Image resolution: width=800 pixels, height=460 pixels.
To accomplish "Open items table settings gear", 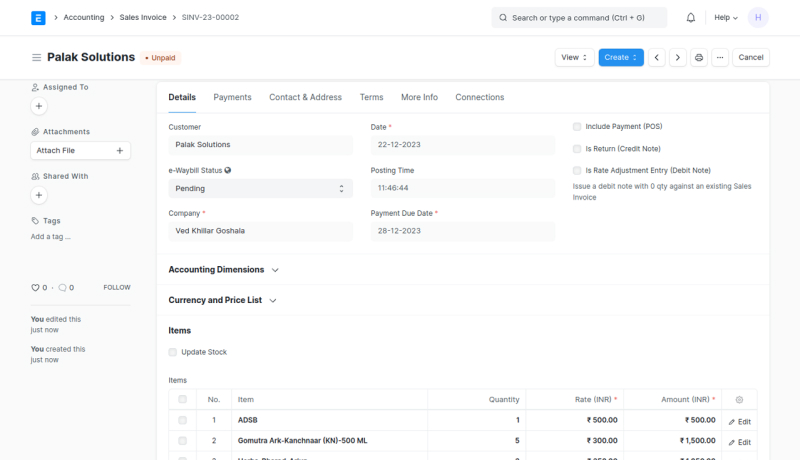I will coord(739,400).
